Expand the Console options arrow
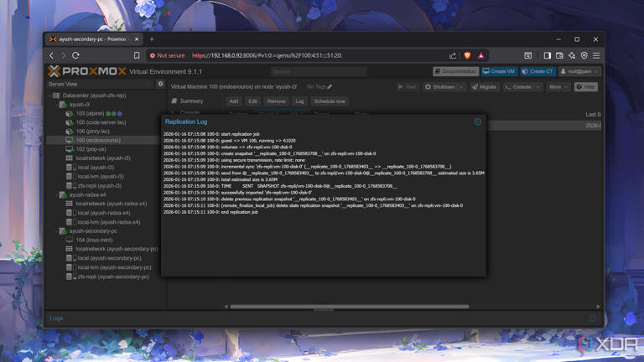 [x=538, y=87]
